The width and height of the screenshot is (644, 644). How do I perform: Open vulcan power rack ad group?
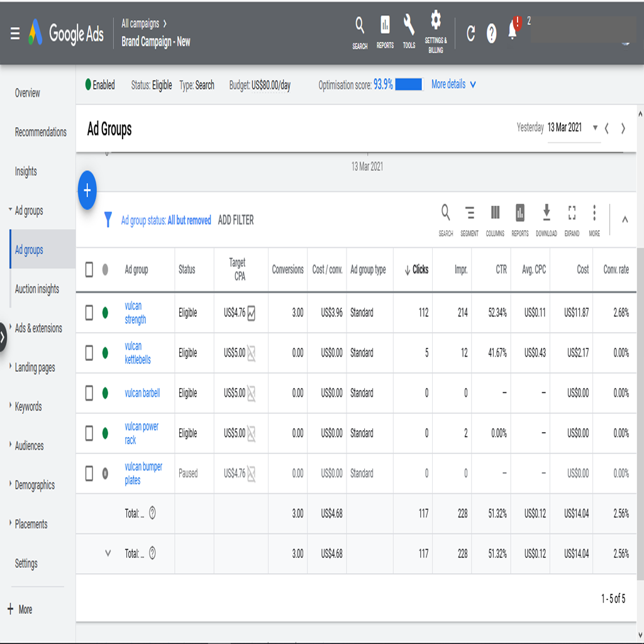click(x=142, y=433)
